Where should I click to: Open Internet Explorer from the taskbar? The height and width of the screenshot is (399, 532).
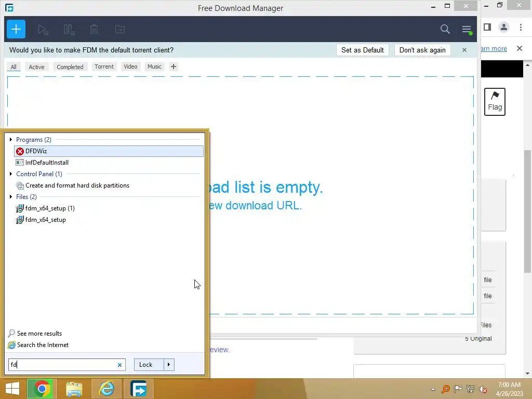107,389
